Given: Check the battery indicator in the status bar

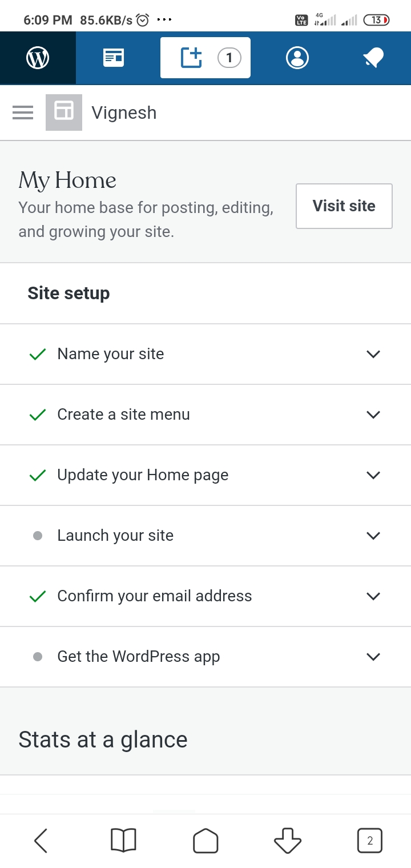Looking at the screenshot, I should (x=376, y=19).
